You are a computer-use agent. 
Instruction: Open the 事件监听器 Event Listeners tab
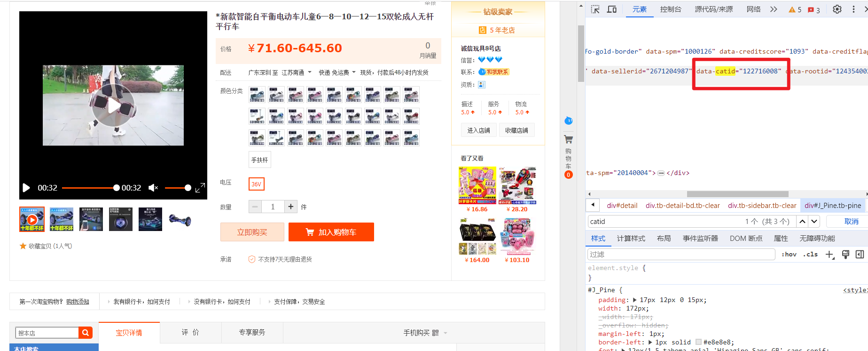pyautogui.click(x=700, y=239)
